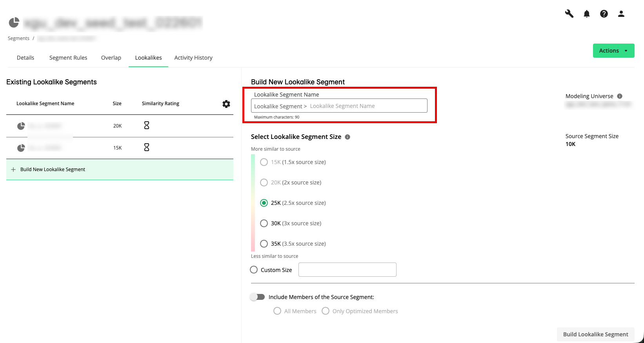The height and width of the screenshot is (343, 644).
Task: Open the Activity History tab
Action: pyautogui.click(x=193, y=58)
